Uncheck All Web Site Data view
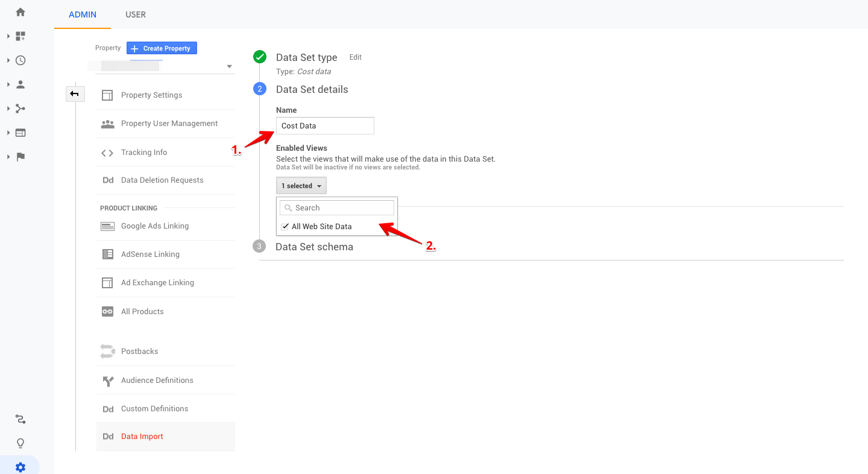 click(x=285, y=227)
